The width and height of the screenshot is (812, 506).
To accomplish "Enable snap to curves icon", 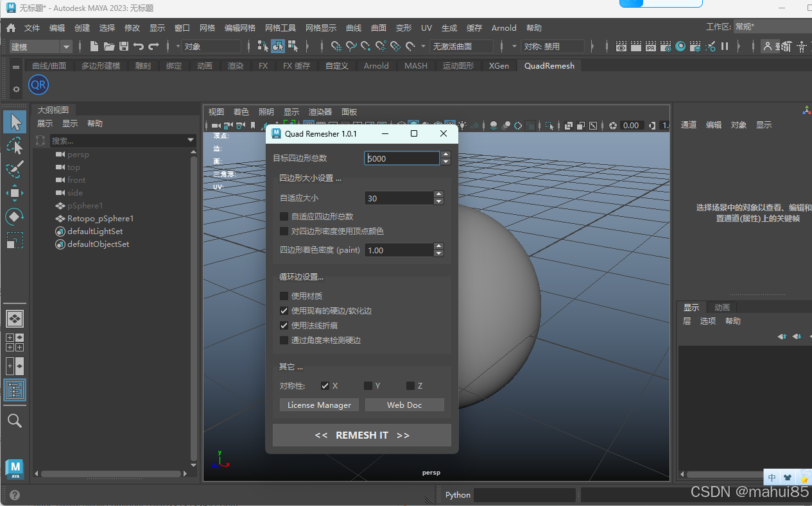I will pyautogui.click(x=351, y=46).
